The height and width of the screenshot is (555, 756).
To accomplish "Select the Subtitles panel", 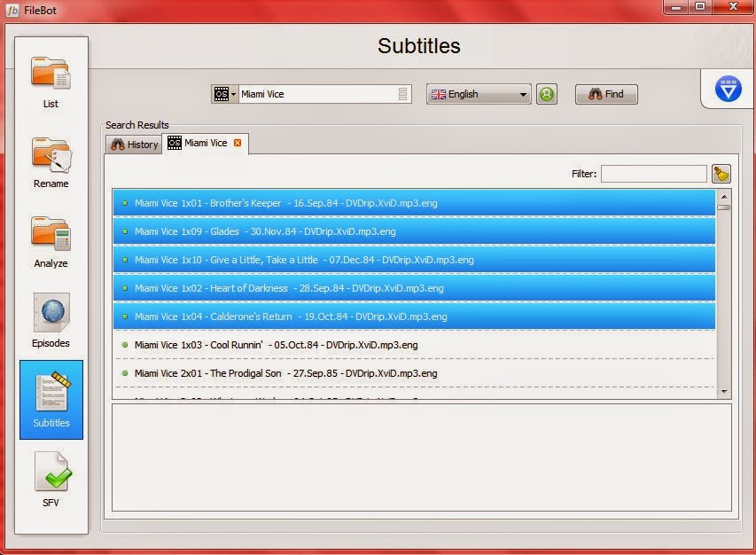I will 51,400.
